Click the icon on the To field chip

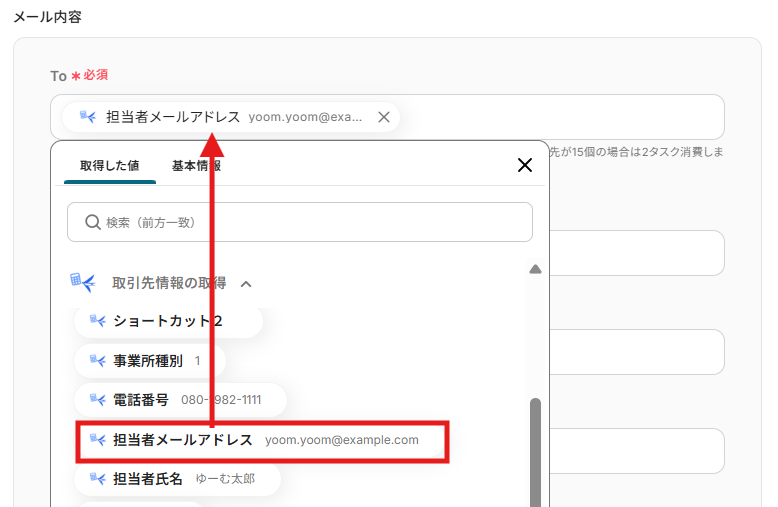(88, 117)
